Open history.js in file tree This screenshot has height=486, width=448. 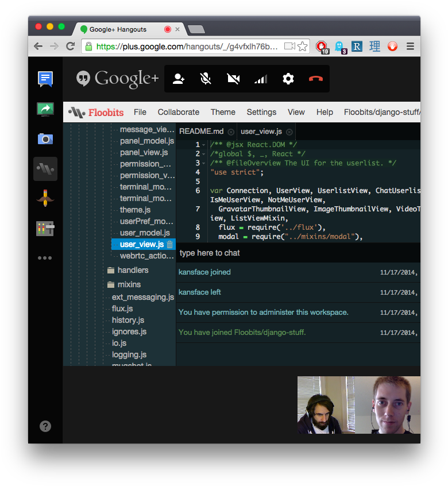click(x=128, y=320)
